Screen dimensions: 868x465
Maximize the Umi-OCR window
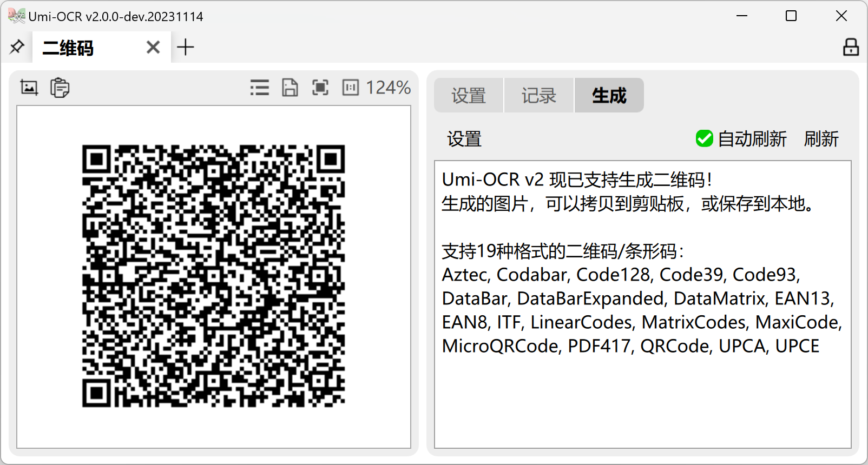[791, 16]
